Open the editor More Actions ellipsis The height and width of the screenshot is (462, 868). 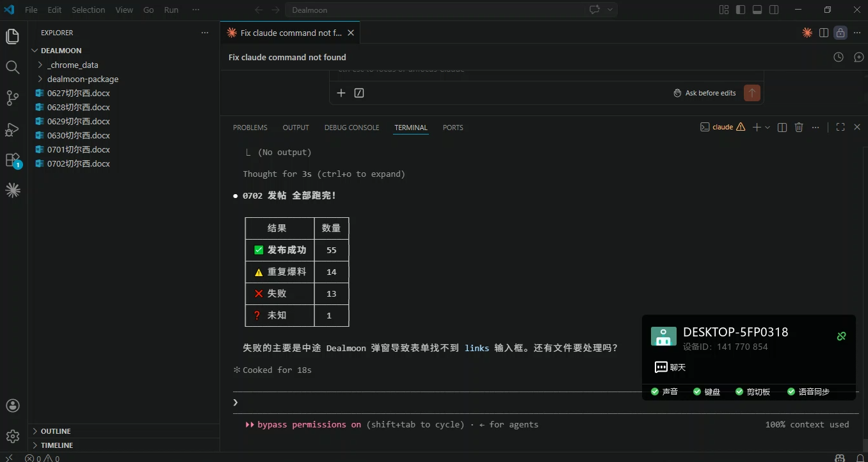click(857, 33)
